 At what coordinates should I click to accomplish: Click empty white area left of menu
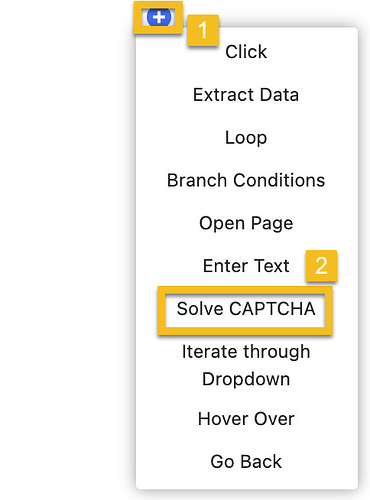[67, 250]
